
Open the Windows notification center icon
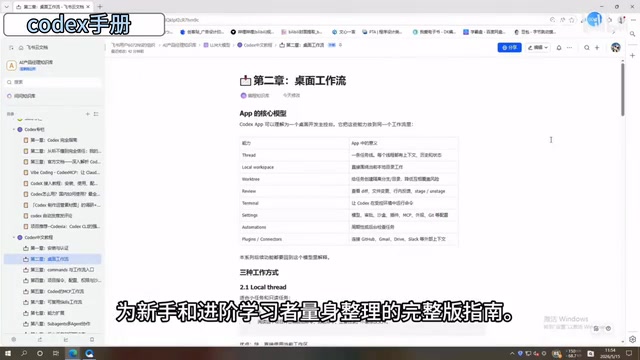click(x=629, y=353)
